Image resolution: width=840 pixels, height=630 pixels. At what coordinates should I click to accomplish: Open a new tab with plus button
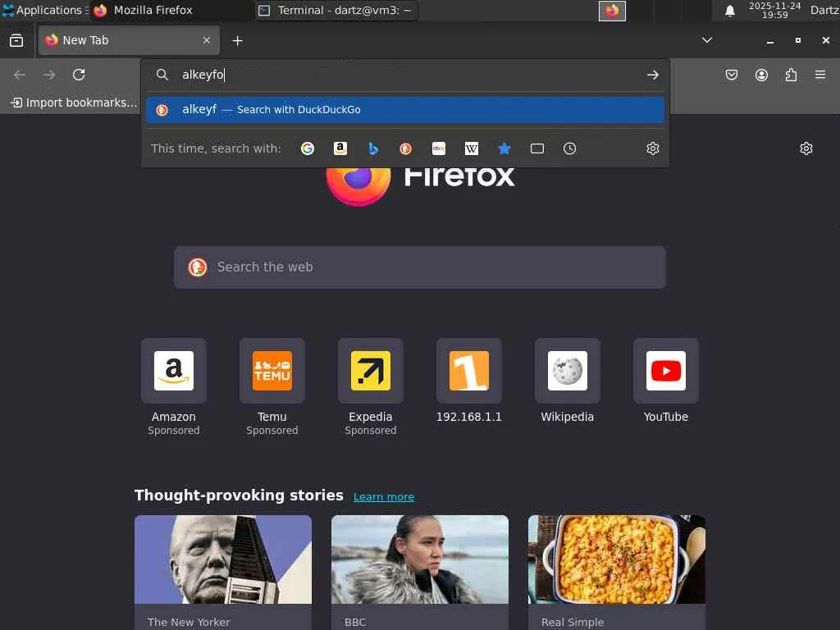[237, 41]
